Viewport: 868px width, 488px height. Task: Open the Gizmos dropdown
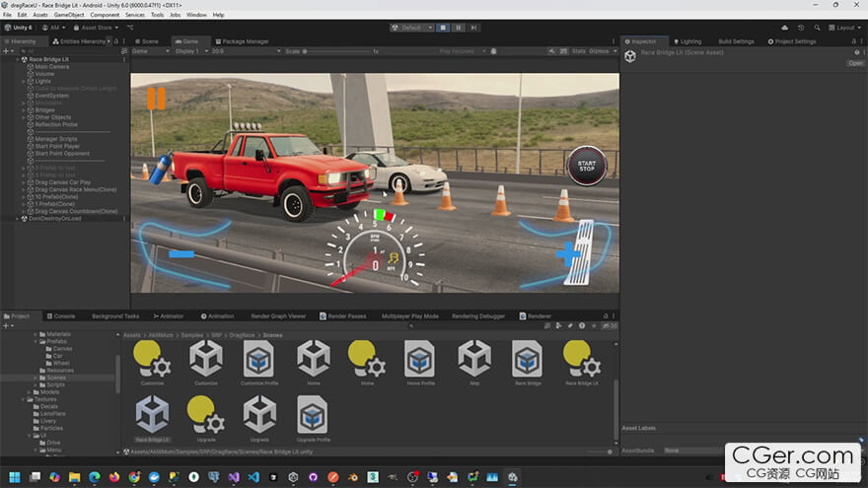(603, 51)
